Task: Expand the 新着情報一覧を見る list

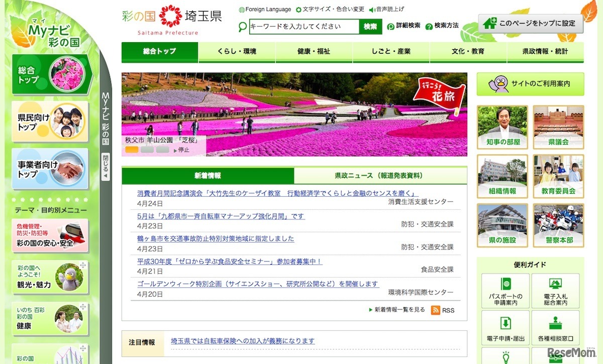Action: (397, 310)
